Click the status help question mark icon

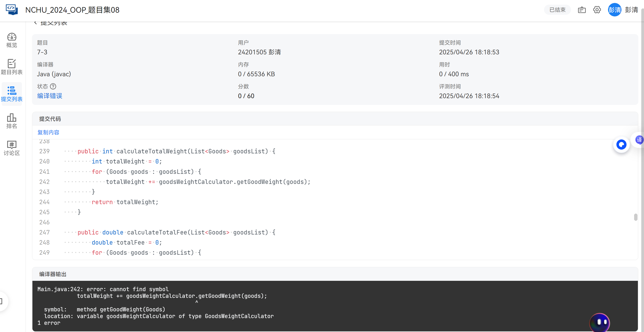(x=53, y=86)
